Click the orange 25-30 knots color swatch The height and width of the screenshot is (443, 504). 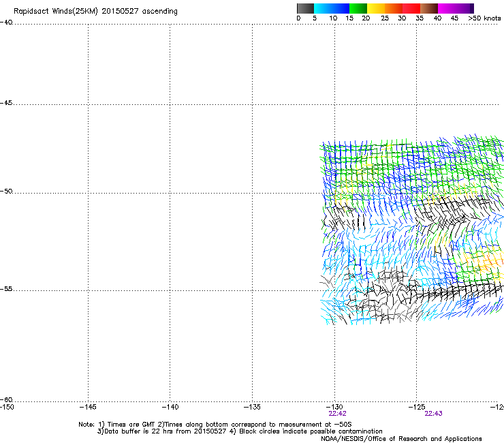[x=394, y=8]
